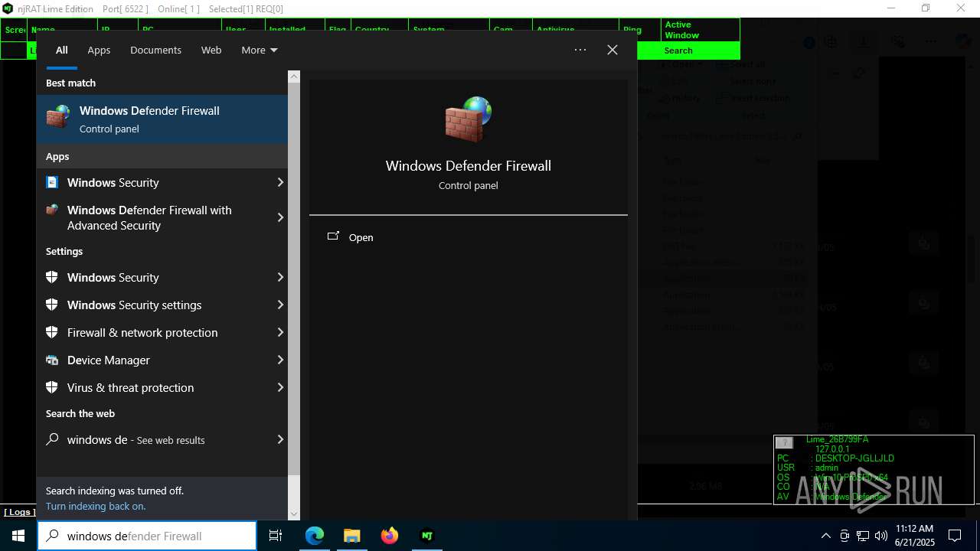The image size is (980, 551).
Task: Select 'windows de' web results entry
Action: [155, 439]
